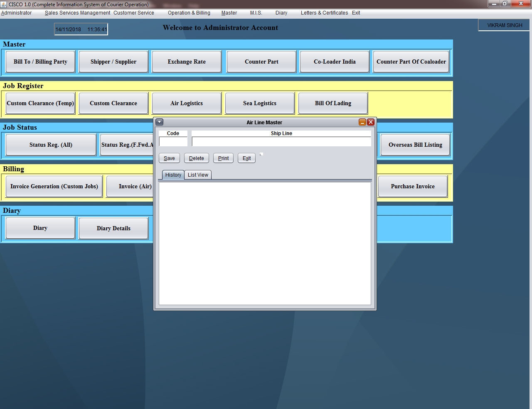Open the Master menu in menu bar
The height and width of the screenshot is (409, 532).
pyautogui.click(x=229, y=13)
